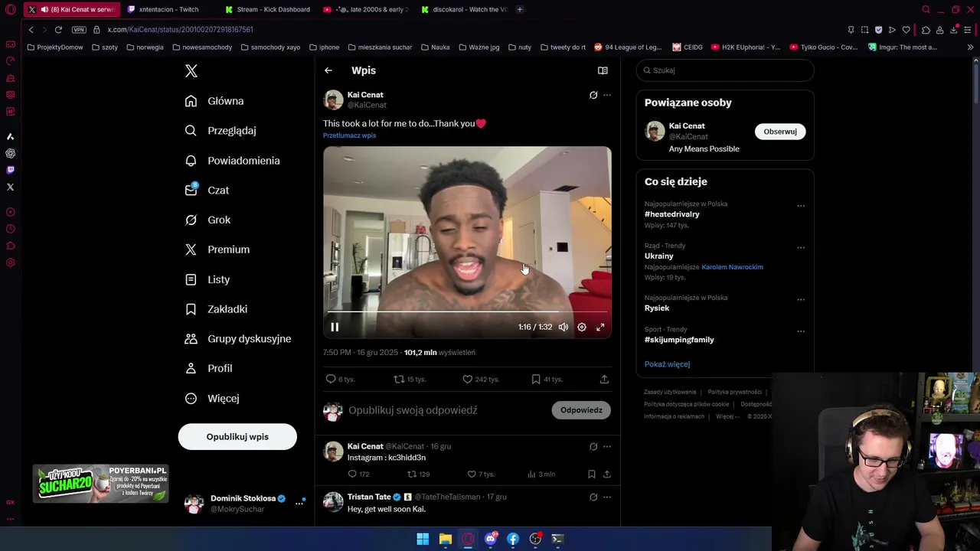The height and width of the screenshot is (551, 980).
Task: Open more options for Rysiek trend
Action: click(801, 300)
